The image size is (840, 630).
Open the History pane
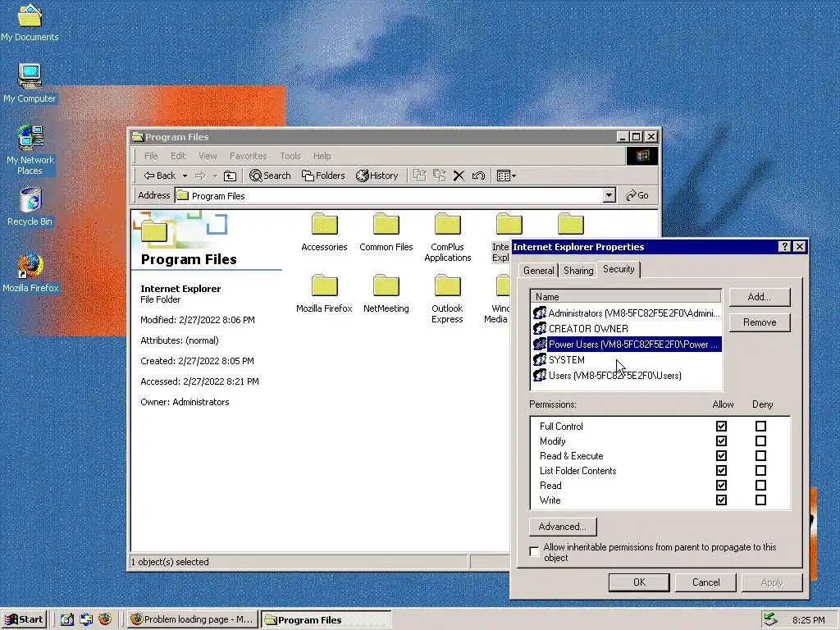pos(377,176)
